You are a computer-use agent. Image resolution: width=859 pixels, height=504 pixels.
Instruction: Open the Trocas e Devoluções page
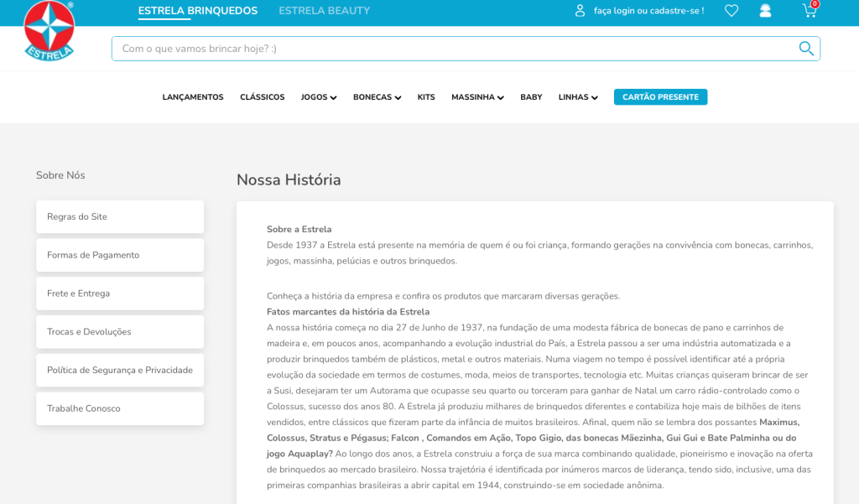pos(120,332)
